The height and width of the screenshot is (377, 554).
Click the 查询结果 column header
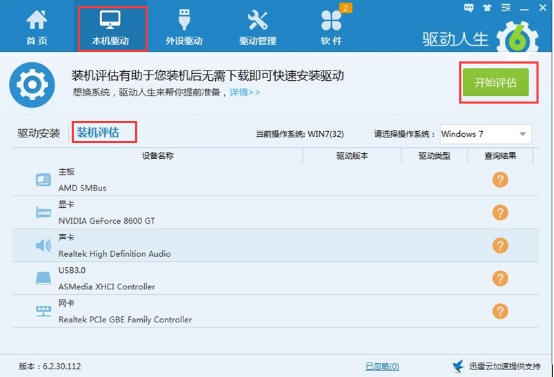point(500,156)
